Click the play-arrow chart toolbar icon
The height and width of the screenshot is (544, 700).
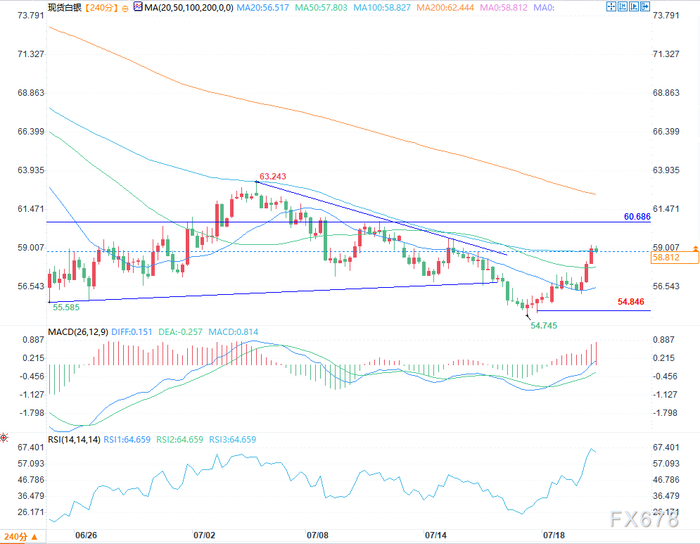(x=633, y=6)
